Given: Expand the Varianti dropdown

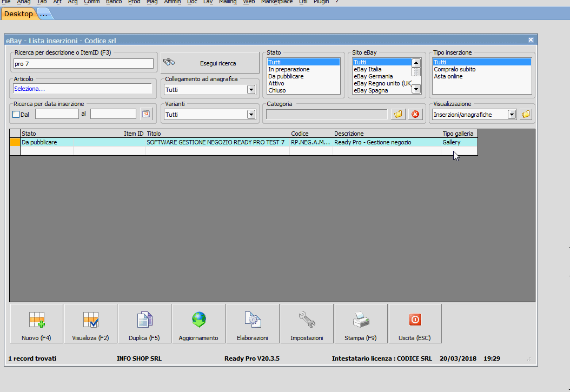Looking at the screenshot, I should coord(251,115).
